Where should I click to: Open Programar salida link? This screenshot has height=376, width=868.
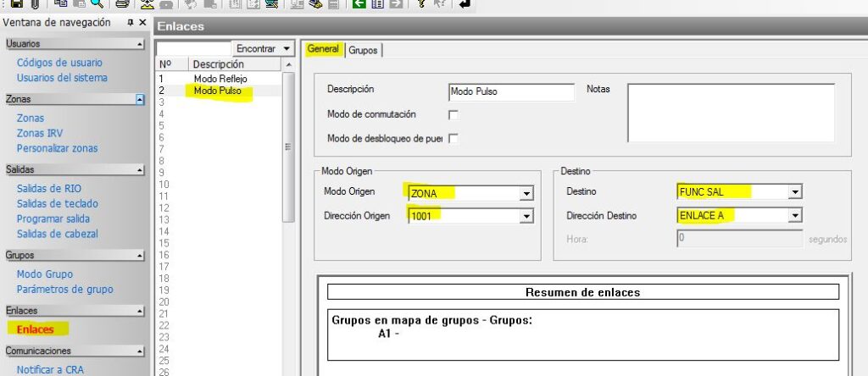[53, 219]
